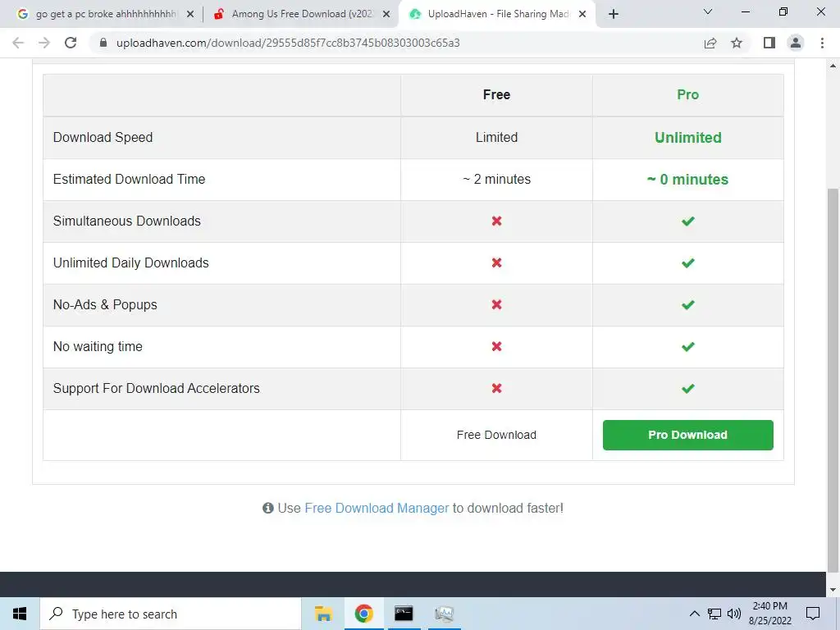
Task: Click the red X for Unlimited Daily Downloads
Action: pos(496,262)
